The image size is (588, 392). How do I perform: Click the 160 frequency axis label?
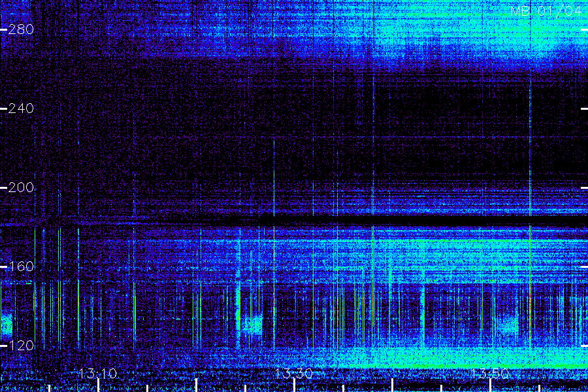click(x=21, y=267)
